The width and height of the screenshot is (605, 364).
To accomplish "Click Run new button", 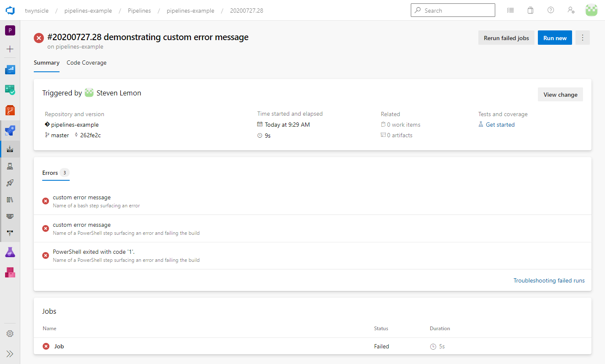I will point(555,38).
